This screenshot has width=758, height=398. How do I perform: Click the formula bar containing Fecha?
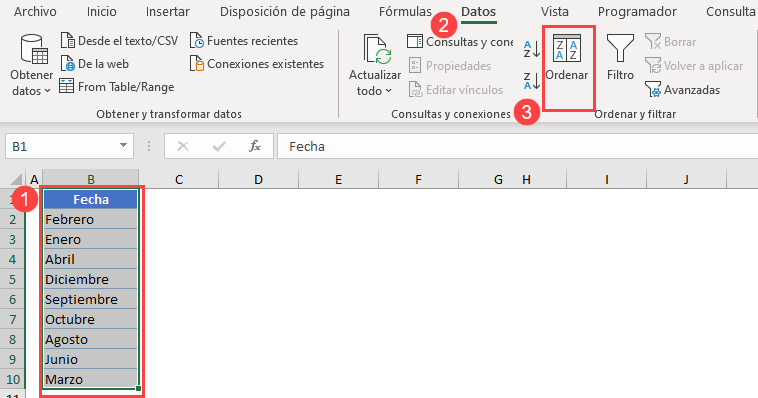[517, 146]
